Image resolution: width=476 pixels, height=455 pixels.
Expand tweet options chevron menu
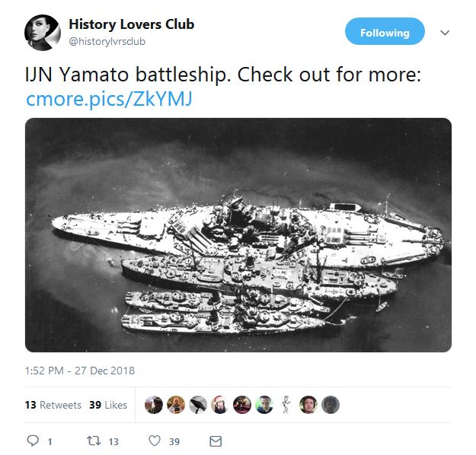[445, 33]
